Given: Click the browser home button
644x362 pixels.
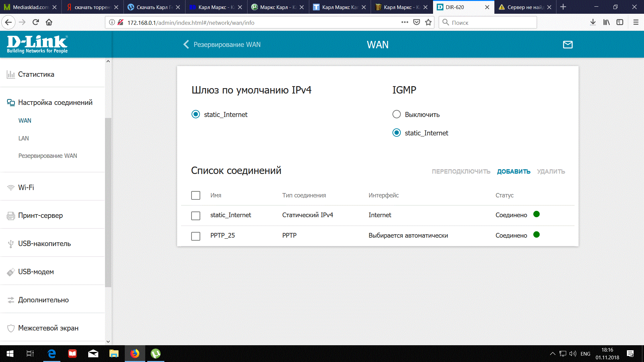Looking at the screenshot, I should click(49, 22).
